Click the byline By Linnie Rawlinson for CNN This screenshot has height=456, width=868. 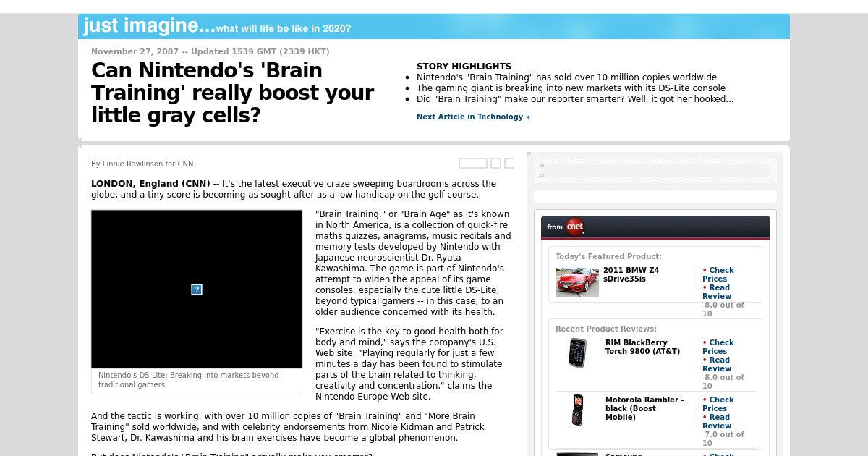coord(142,164)
